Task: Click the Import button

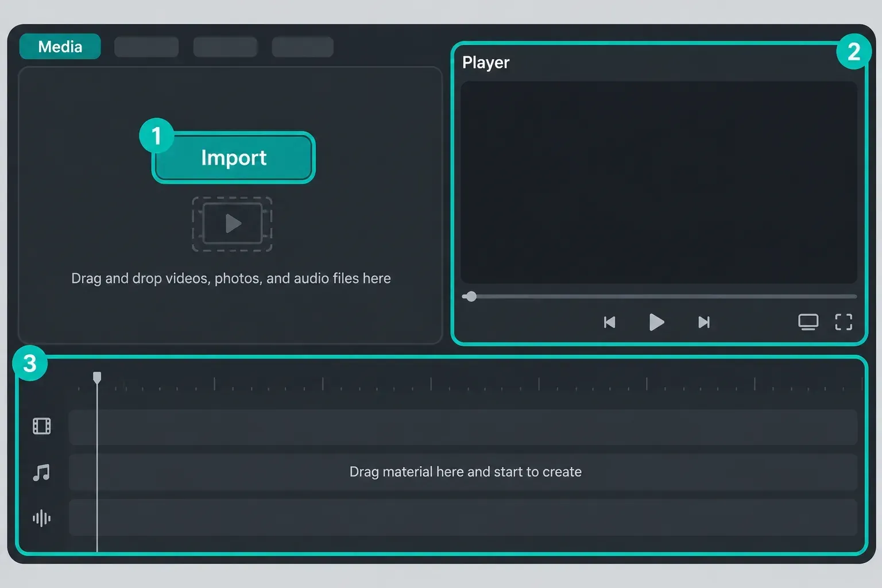Action: [234, 158]
